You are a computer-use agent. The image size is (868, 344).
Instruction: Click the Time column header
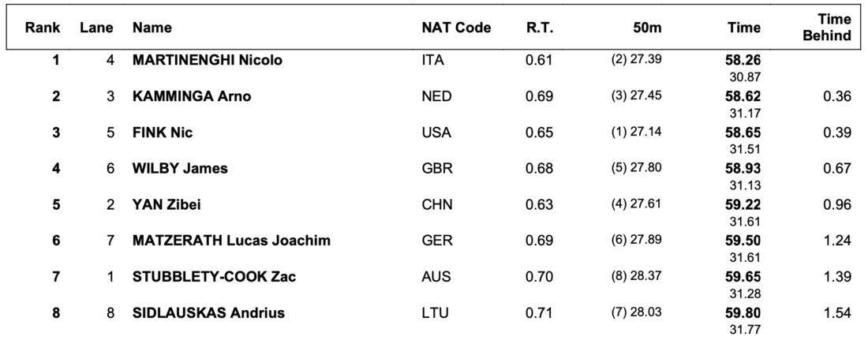click(x=744, y=28)
